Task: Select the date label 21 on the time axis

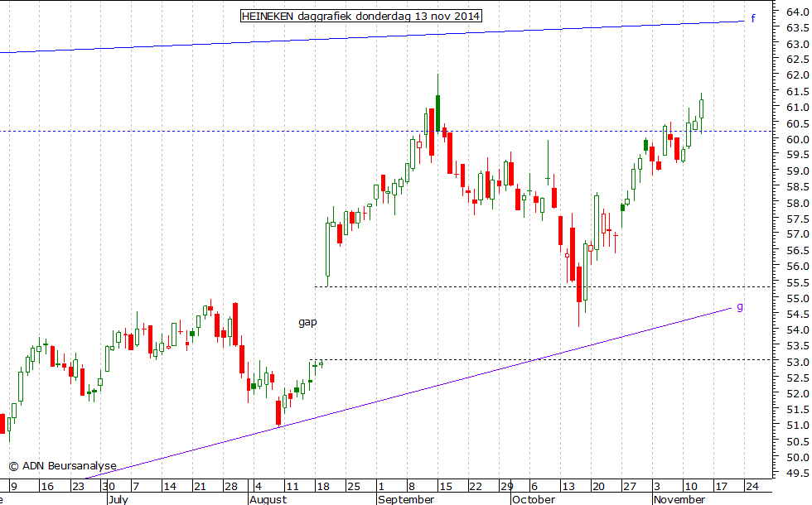Action: click(x=200, y=487)
